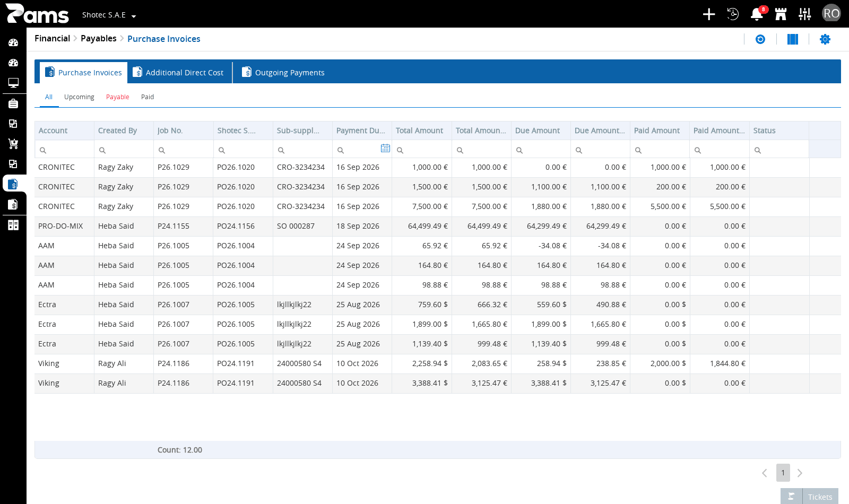849x504 pixels.
Task: Open the white dollar document sidebar icon
Action: tap(13, 204)
